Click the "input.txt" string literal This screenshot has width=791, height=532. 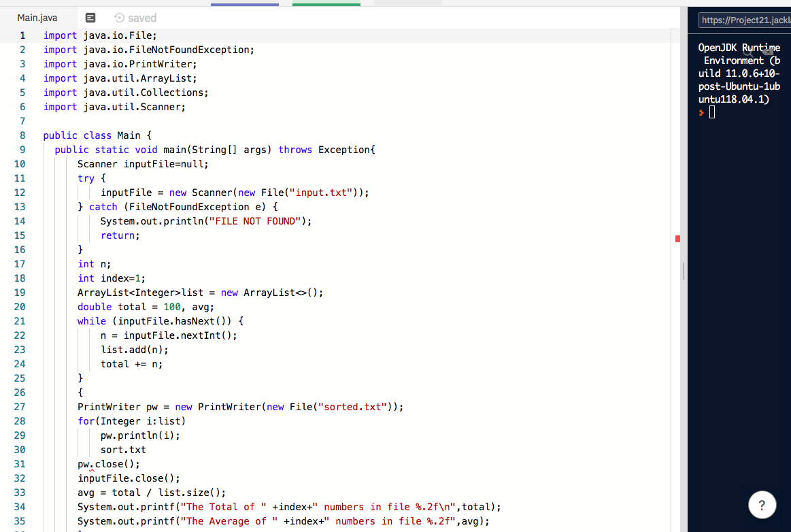click(321, 193)
